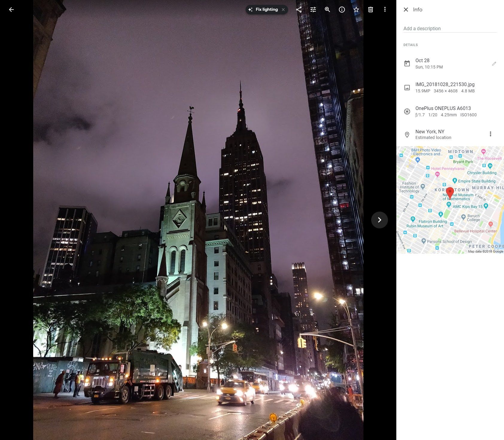504x440 pixels.
Task: Select the Edit photo tool
Action: (x=313, y=9)
